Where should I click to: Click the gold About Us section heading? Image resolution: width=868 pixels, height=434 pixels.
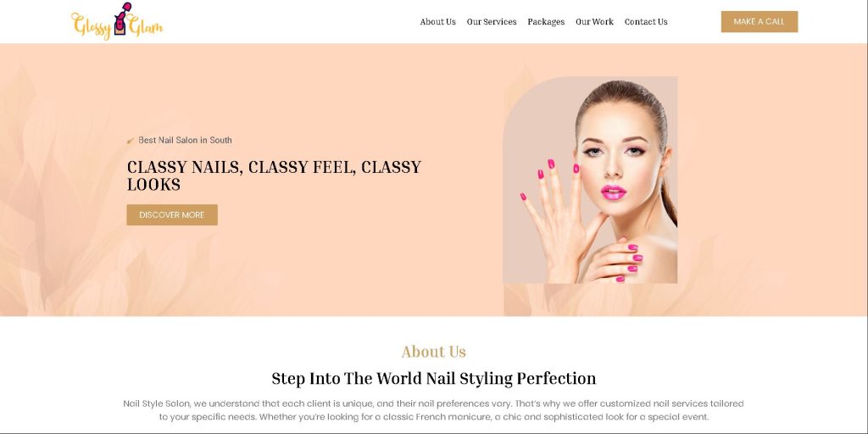click(434, 352)
